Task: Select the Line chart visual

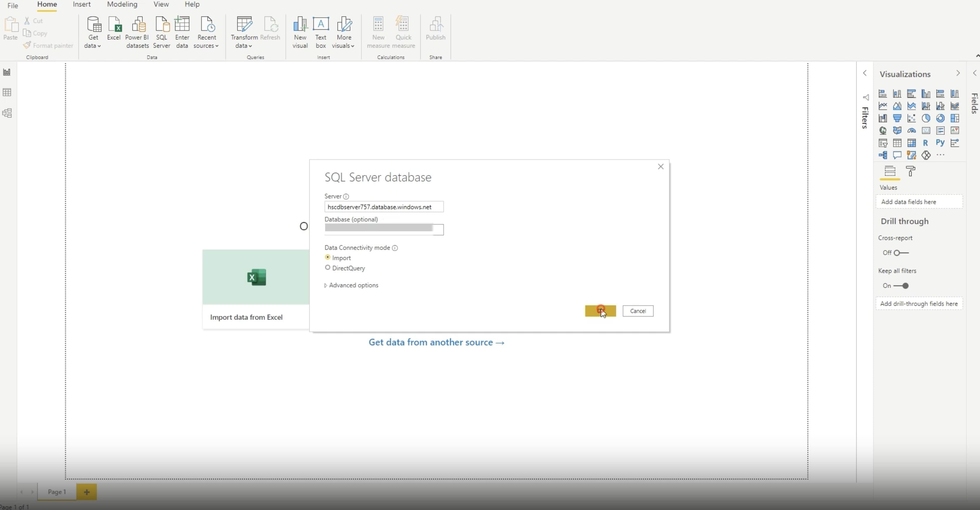Action: pyautogui.click(x=882, y=106)
